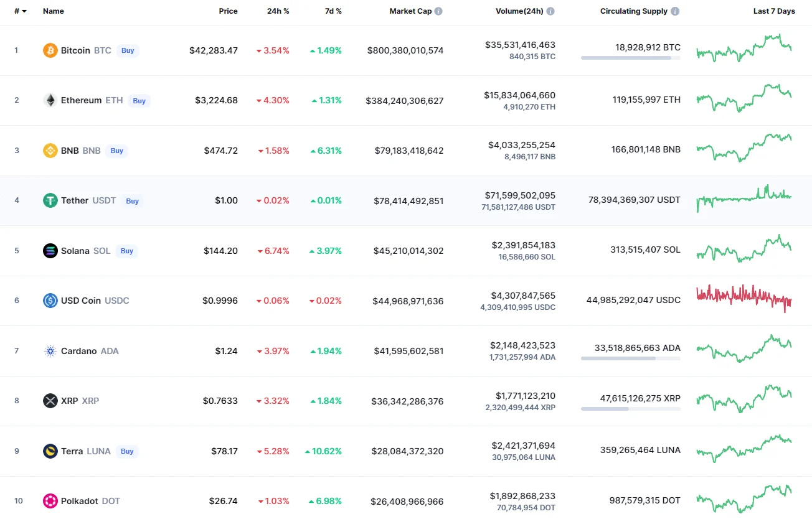Viewport: 812px width, 519px height.
Task: Click the Cardano logo icon
Action: (50, 351)
